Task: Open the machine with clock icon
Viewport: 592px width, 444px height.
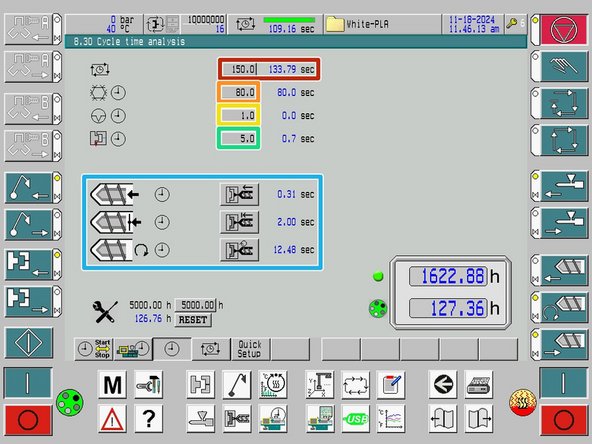Action: [273, 419]
